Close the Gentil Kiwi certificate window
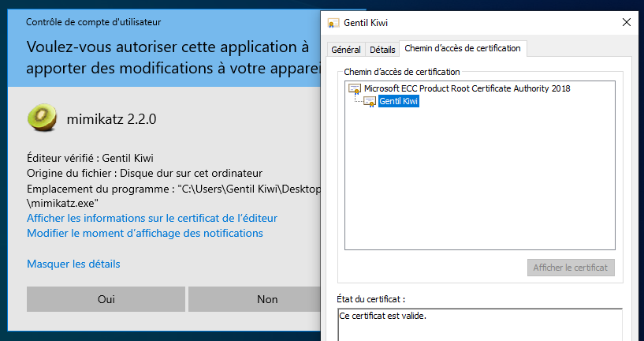This screenshot has width=644, height=341. (627, 22)
